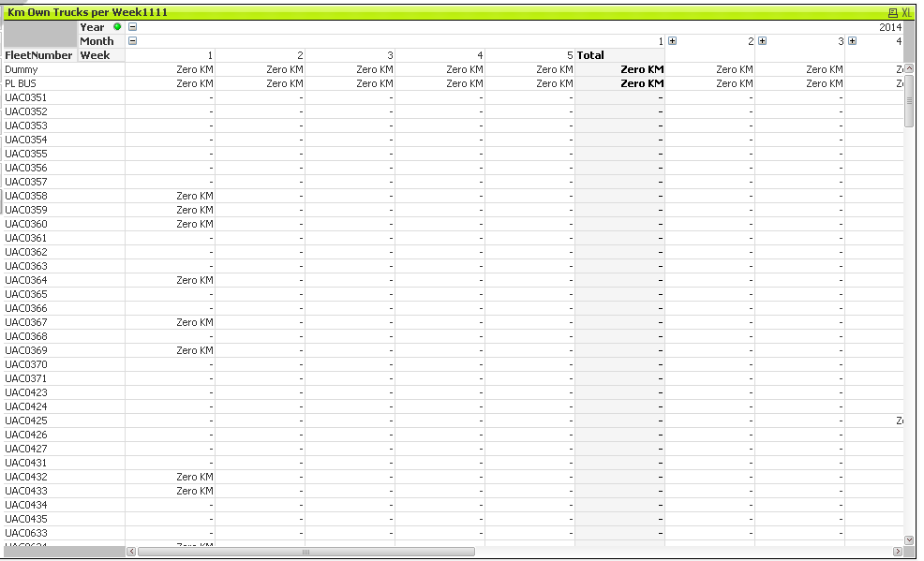Screen dimensions: 924x561
Task: Click bold Zero KM total for Dummy
Action: [642, 69]
